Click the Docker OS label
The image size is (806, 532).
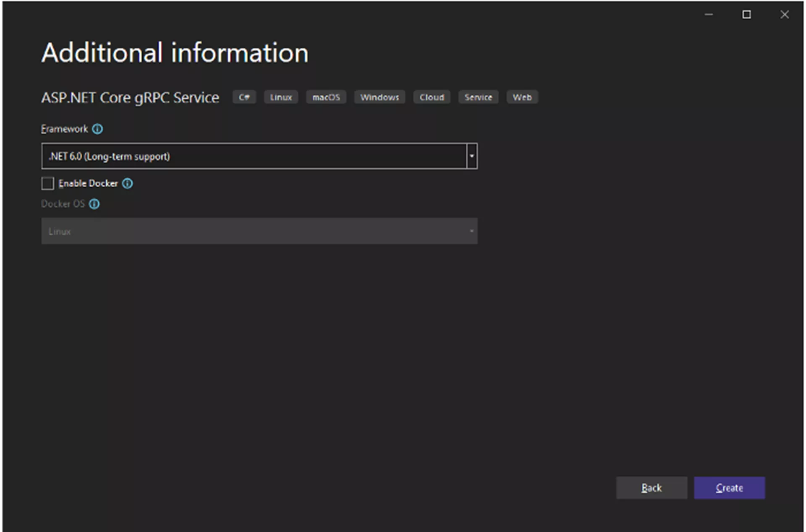coord(63,204)
